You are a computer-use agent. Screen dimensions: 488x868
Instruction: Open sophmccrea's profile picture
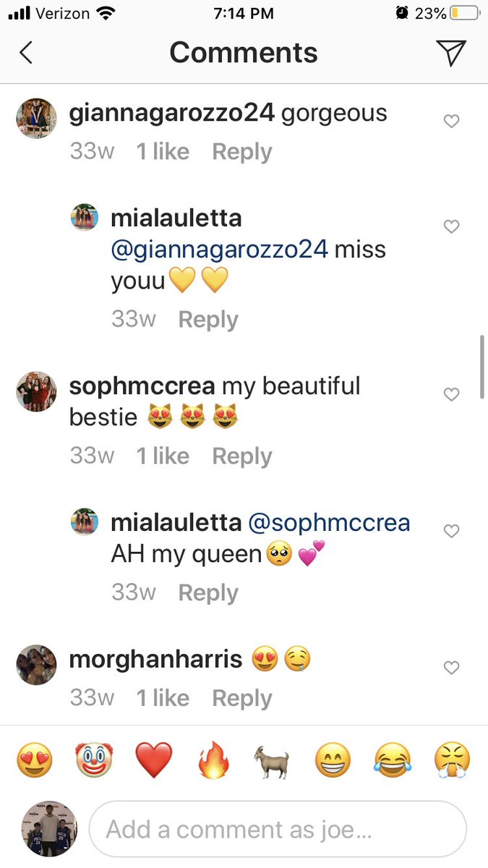coord(36,391)
